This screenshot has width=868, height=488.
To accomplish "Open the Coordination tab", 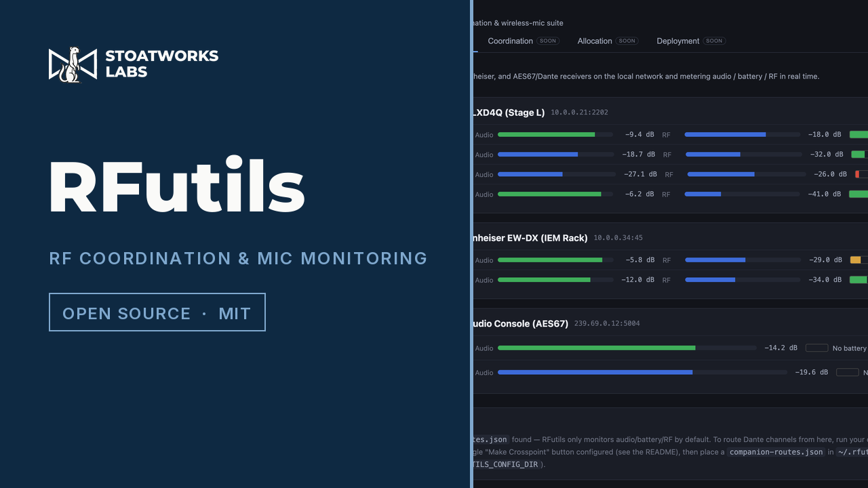I will (511, 41).
